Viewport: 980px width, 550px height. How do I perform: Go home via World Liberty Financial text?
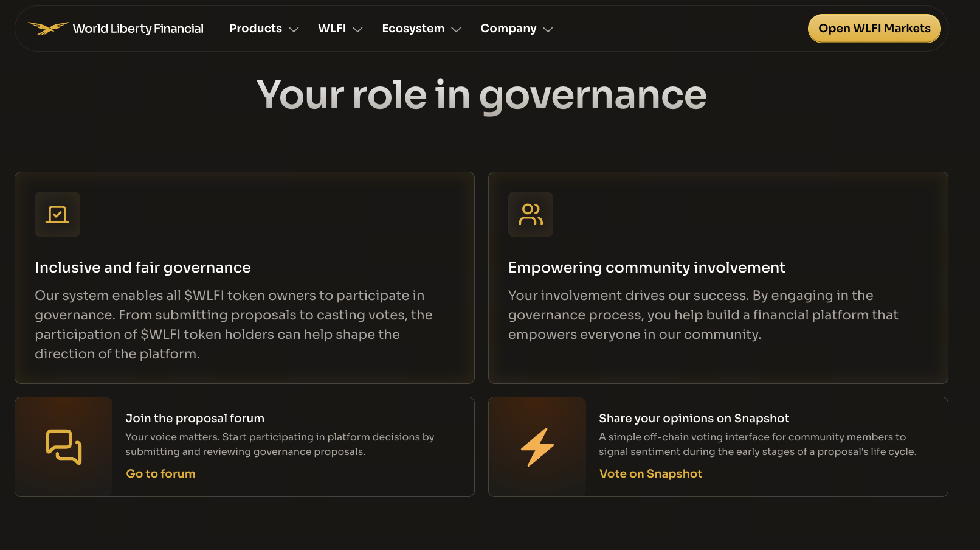click(138, 29)
